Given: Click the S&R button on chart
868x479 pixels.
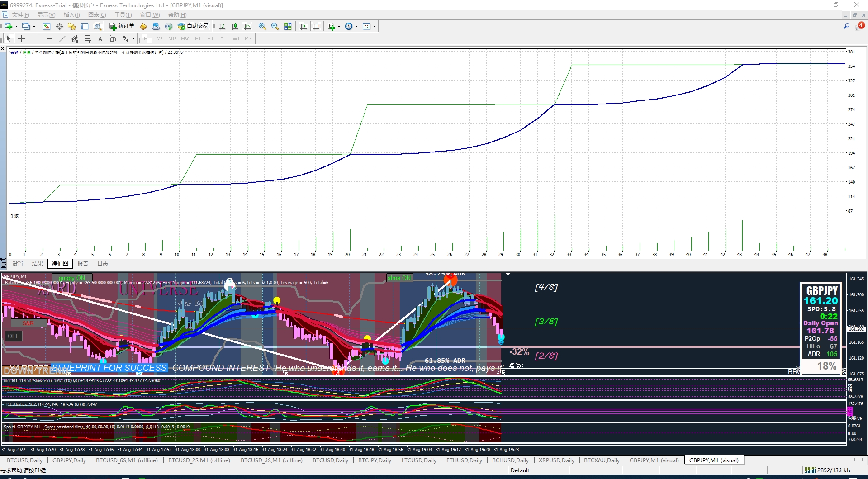Looking at the screenshot, I should pyautogui.click(x=28, y=323).
